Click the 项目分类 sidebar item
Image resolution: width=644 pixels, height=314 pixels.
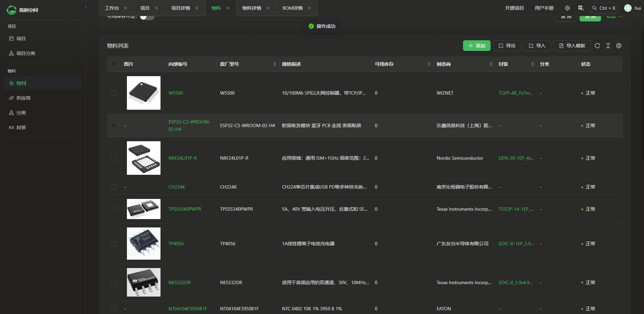[x=26, y=53]
